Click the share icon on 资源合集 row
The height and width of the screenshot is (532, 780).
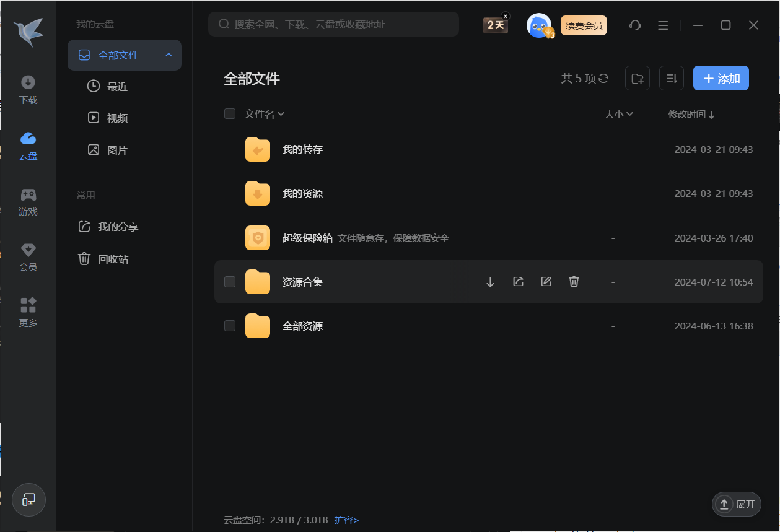click(518, 282)
